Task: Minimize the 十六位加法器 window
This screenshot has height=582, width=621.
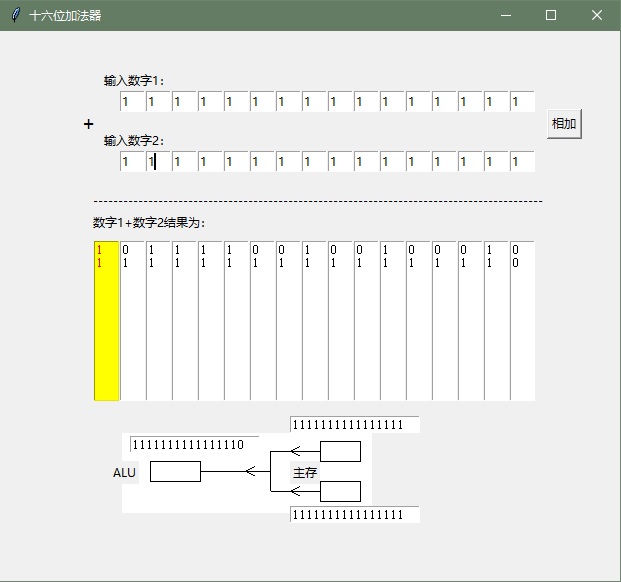Action: [x=506, y=15]
